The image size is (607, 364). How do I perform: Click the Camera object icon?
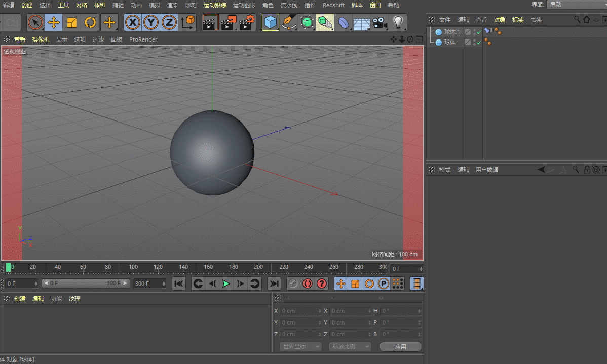[379, 22]
